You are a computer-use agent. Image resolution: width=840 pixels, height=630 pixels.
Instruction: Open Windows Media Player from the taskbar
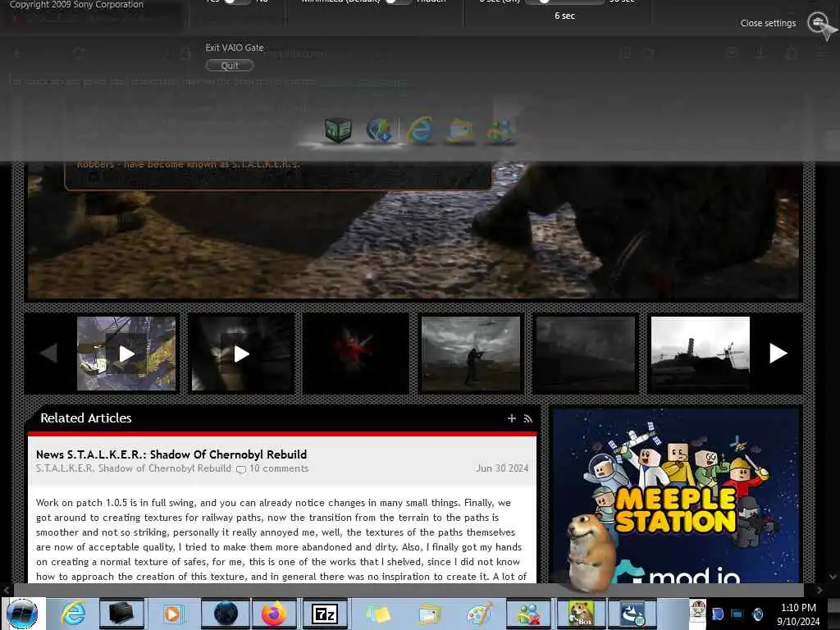click(172, 614)
